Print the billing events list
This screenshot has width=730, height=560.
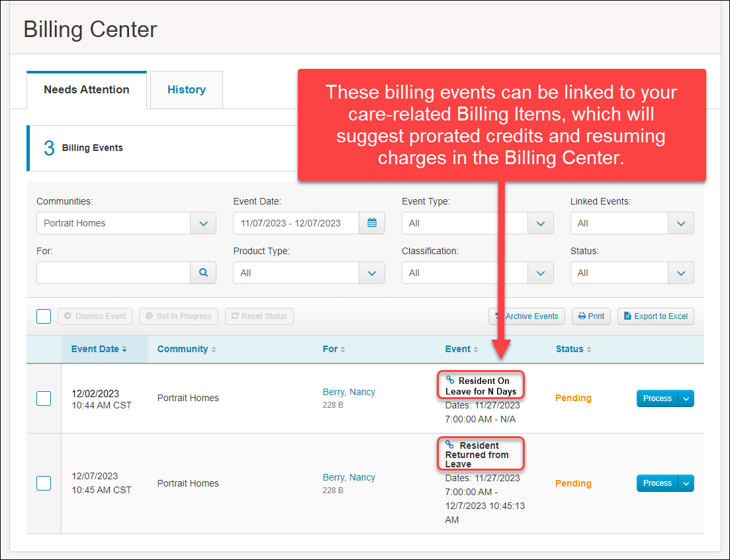click(x=591, y=316)
